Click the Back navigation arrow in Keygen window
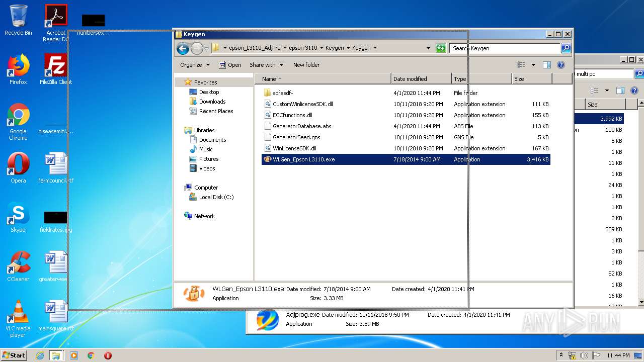The width and height of the screenshot is (644, 362). 183,48
